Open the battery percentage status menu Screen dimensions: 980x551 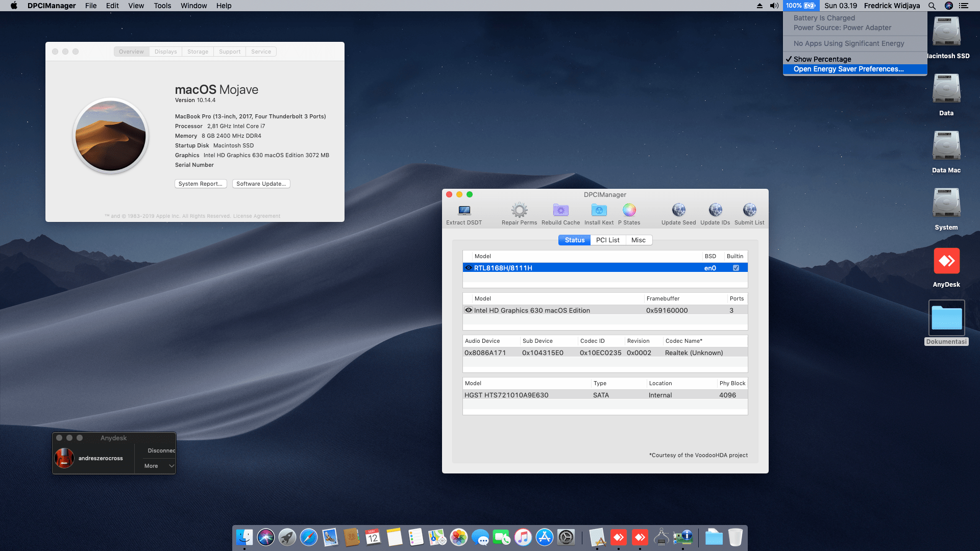[x=800, y=6]
